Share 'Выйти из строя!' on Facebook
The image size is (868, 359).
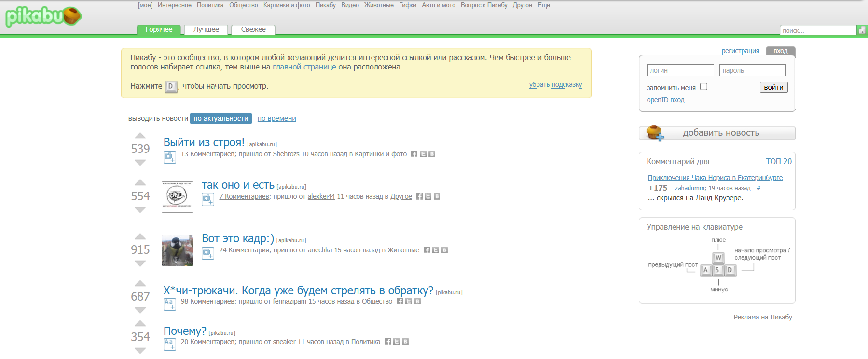pos(414,154)
